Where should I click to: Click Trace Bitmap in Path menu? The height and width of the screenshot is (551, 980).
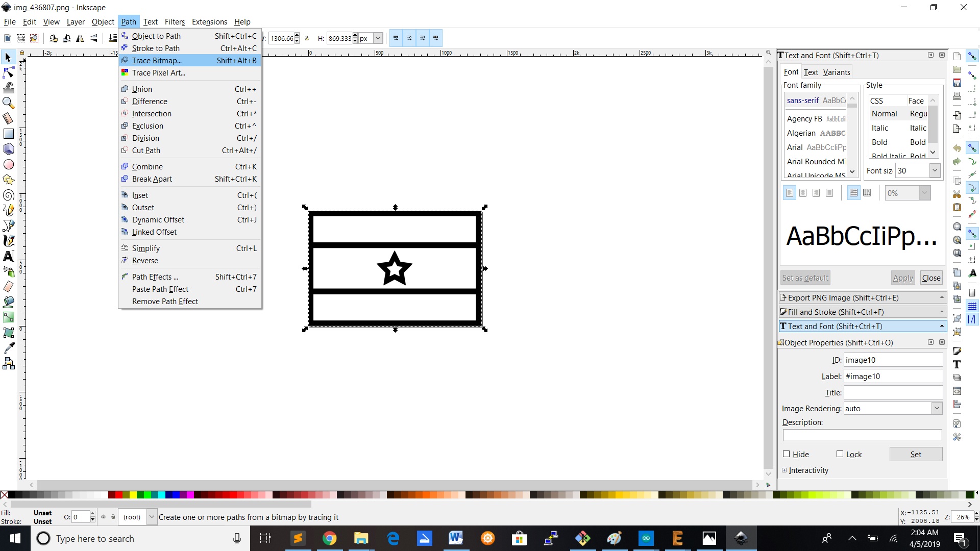156,60
